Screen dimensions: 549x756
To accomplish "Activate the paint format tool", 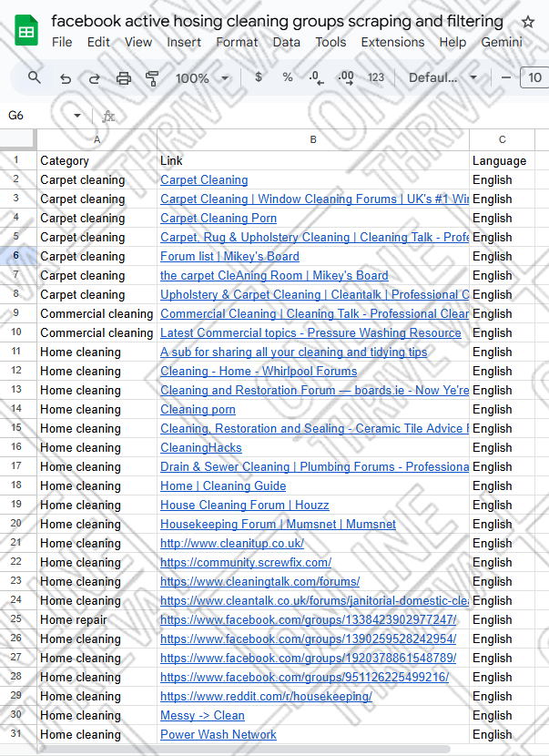I will pyautogui.click(x=152, y=77).
